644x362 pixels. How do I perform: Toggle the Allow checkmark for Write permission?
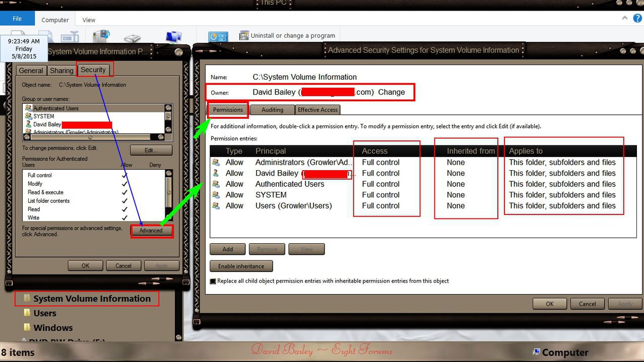[125, 218]
